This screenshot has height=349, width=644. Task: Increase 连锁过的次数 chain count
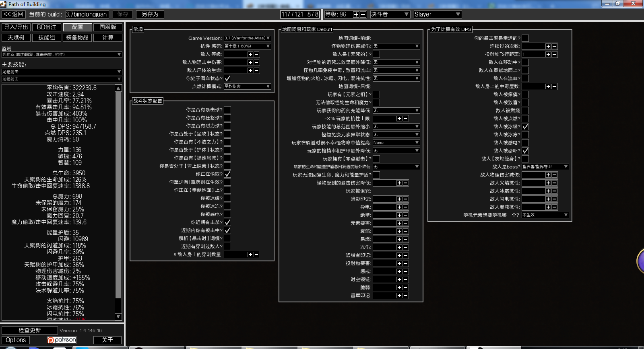[x=548, y=46]
